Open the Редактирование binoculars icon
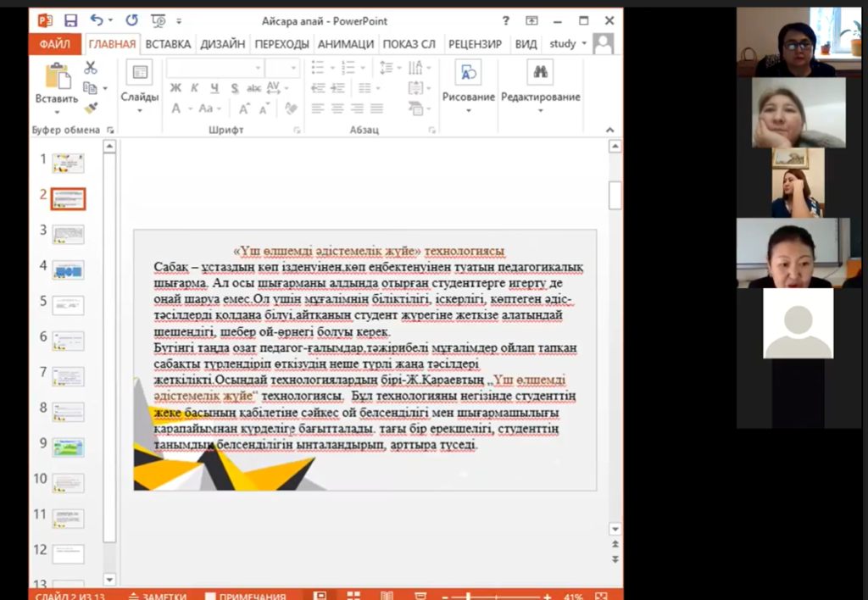868x600 pixels. tap(540, 73)
